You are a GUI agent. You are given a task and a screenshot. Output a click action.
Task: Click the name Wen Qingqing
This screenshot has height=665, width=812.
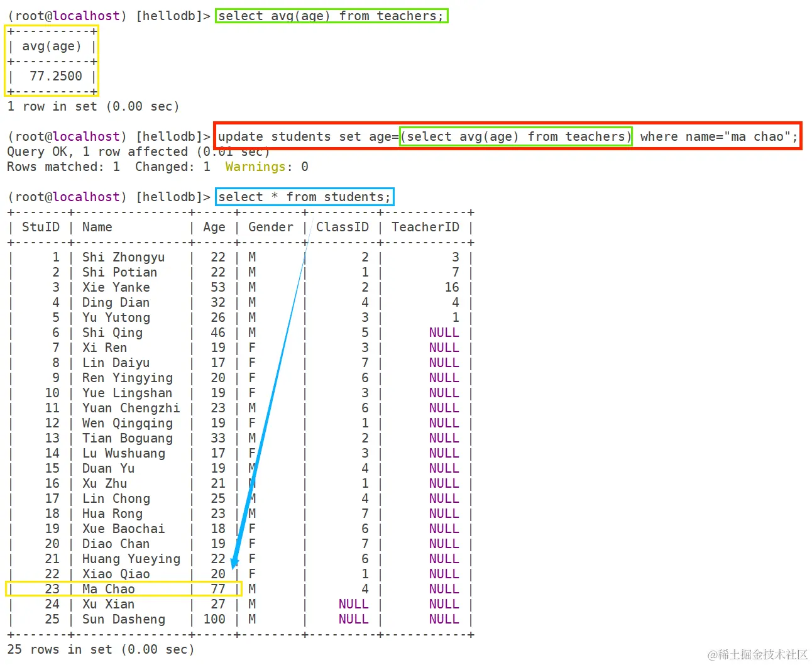click(x=127, y=423)
